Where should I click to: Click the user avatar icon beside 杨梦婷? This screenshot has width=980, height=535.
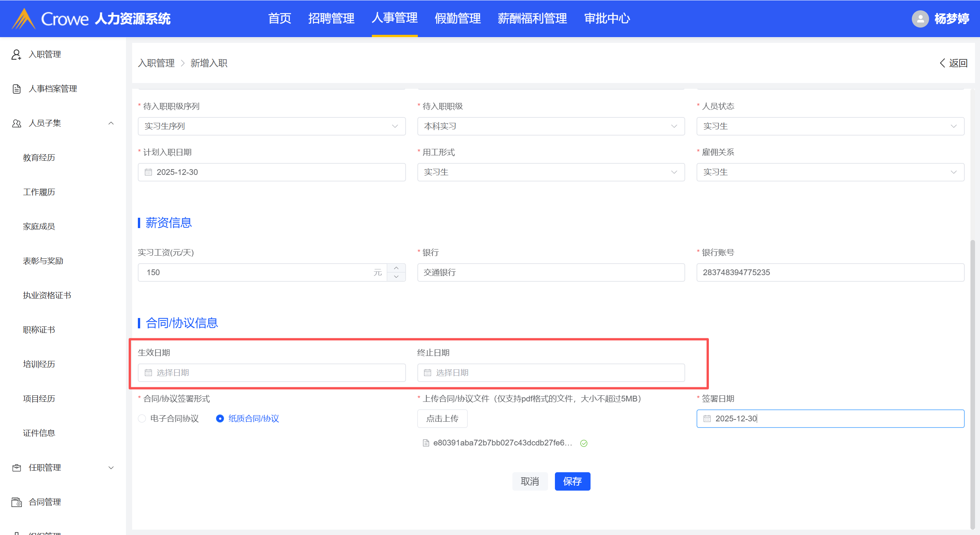point(920,18)
